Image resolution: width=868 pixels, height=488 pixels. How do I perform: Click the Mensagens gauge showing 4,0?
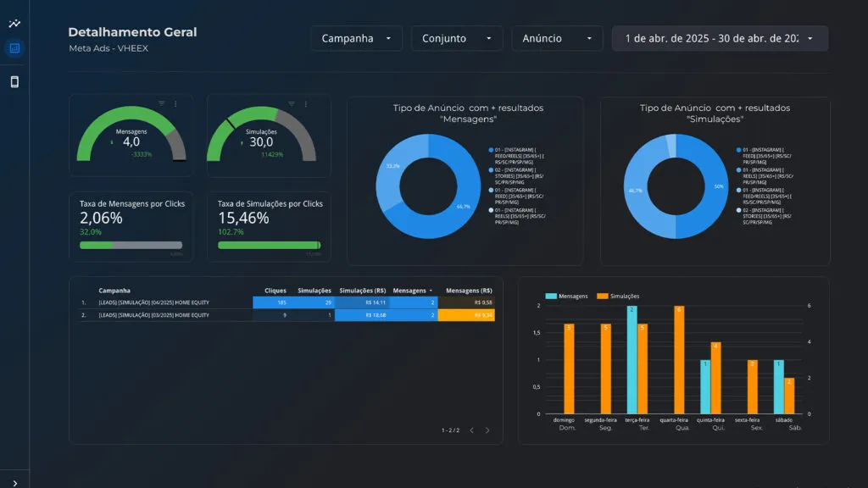pos(131,134)
